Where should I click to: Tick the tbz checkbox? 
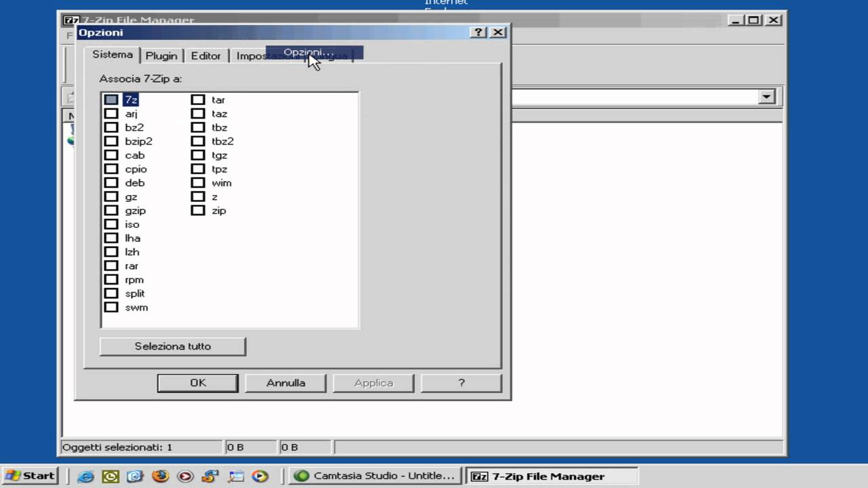pyautogui.click(x=198, y=127)
